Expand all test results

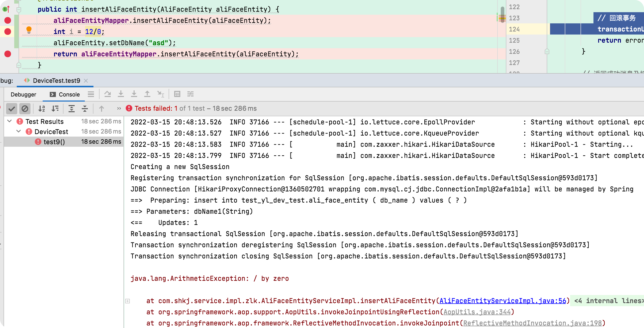72,109
